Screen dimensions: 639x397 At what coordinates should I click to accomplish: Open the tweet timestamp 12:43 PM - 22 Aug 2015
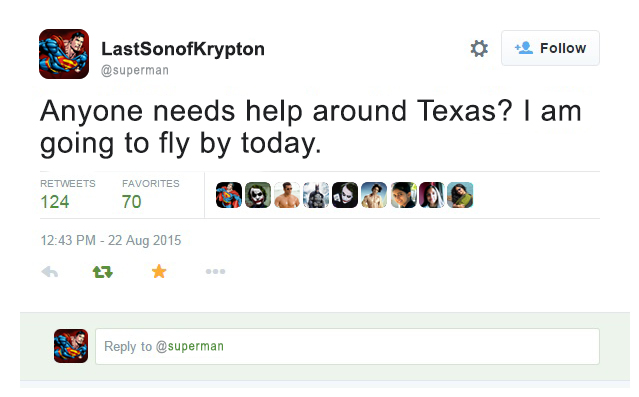click(x=110, y=240)
